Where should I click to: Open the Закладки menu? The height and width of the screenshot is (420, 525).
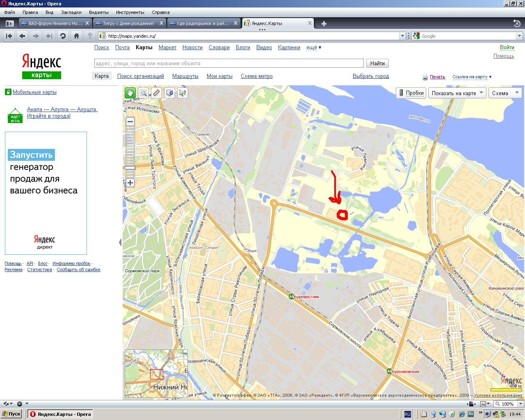pyautogui.click(x=71, y=12)
